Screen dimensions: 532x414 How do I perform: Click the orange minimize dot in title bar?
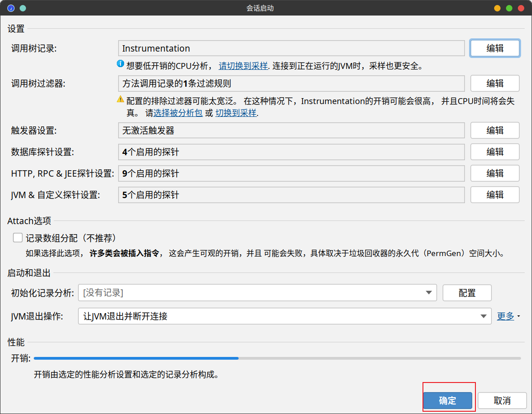tap(497, 8)
